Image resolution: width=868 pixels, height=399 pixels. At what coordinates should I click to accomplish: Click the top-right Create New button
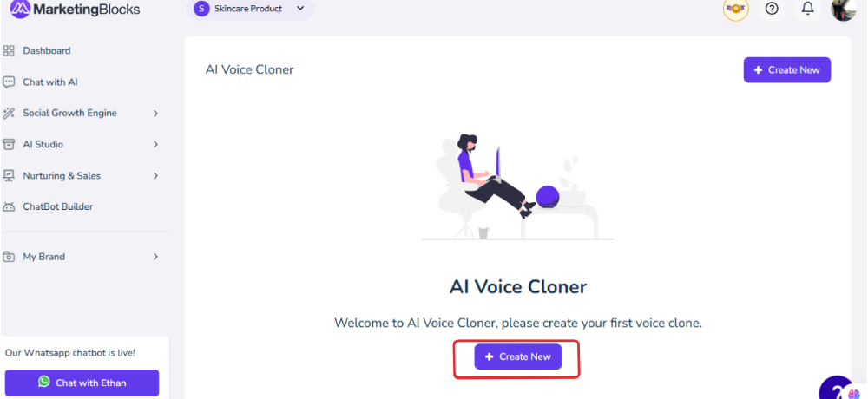click(x=787, y=69)
